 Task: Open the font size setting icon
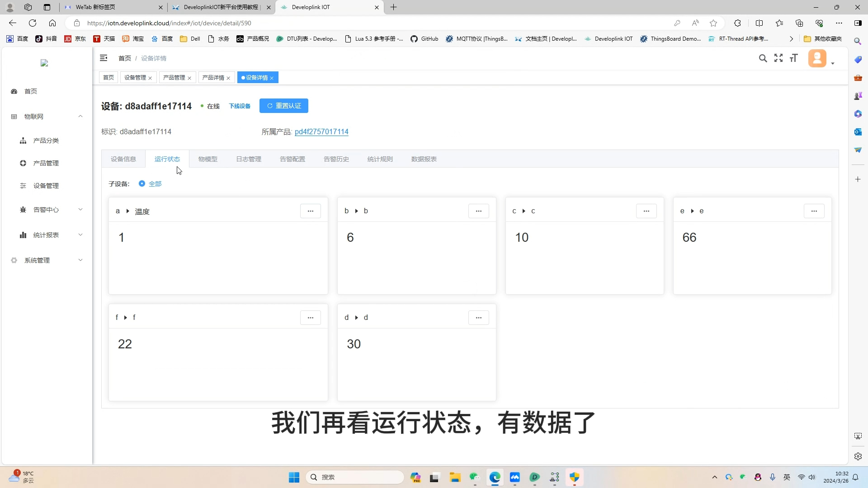point(794,58)
